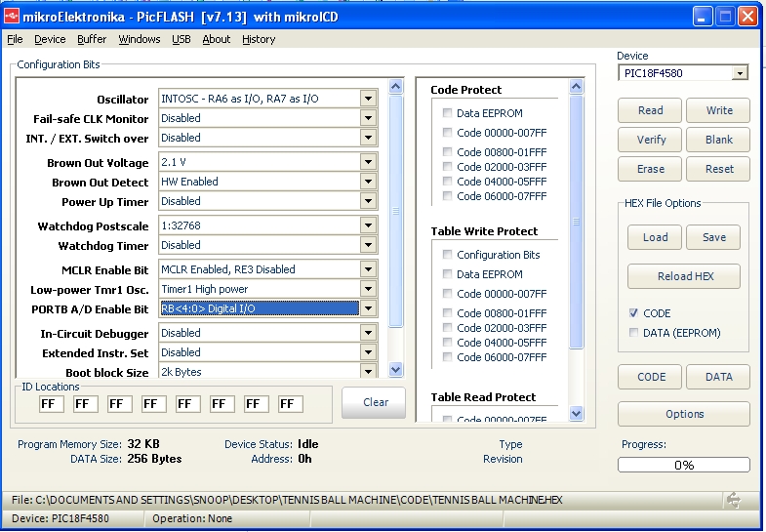Viewport: 766px width, 532px height.
Task: Save the HEX file
Action: [x=713, y=237]
